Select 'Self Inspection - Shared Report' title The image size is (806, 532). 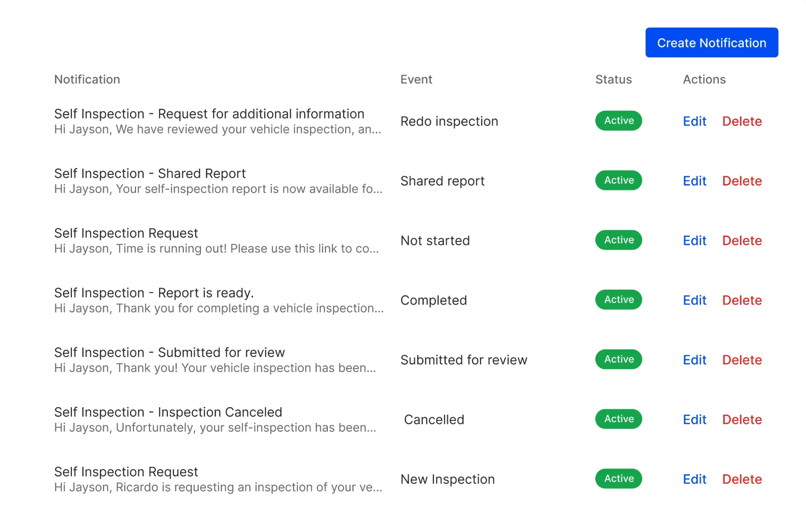150,173
